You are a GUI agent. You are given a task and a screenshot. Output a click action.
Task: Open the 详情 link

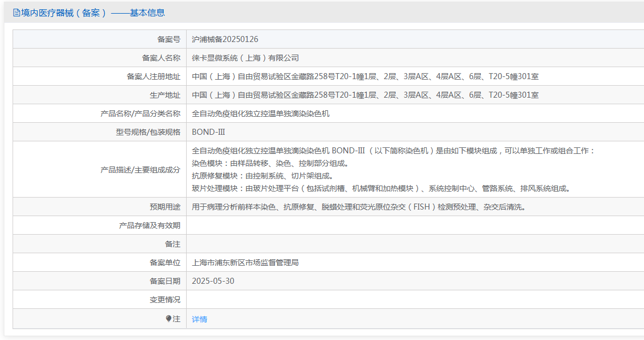pyautogui.click(x=200, y=319)
